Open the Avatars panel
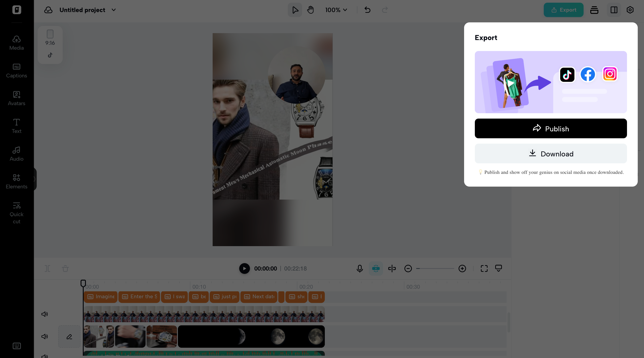The image size is (644, 358). pyautogui.click(x=16, y=98)
